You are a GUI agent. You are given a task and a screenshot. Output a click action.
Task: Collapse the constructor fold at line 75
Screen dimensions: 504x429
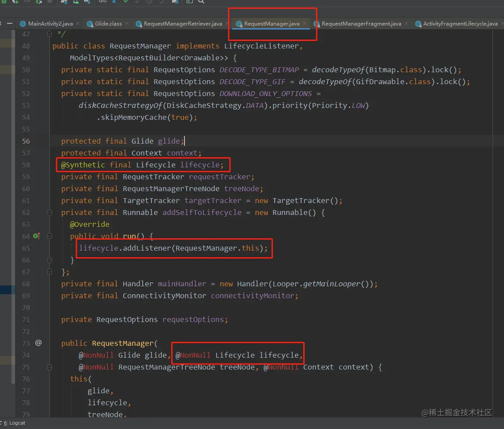tap(49, 367)
